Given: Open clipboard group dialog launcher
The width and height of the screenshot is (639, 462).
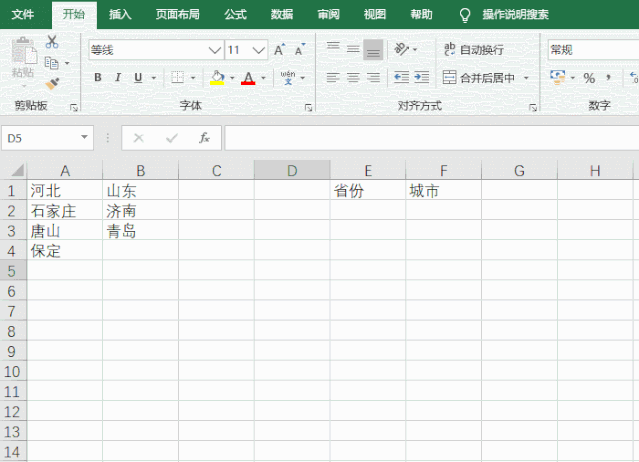Looking at the screenshot, I should coord(74,108).
